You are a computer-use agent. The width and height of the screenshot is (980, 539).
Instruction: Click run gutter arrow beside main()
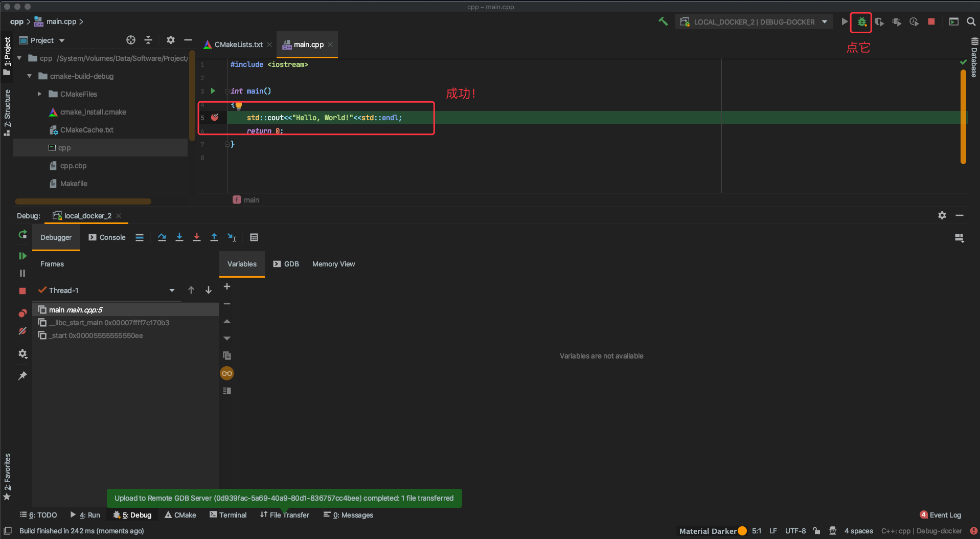point(213,91)
